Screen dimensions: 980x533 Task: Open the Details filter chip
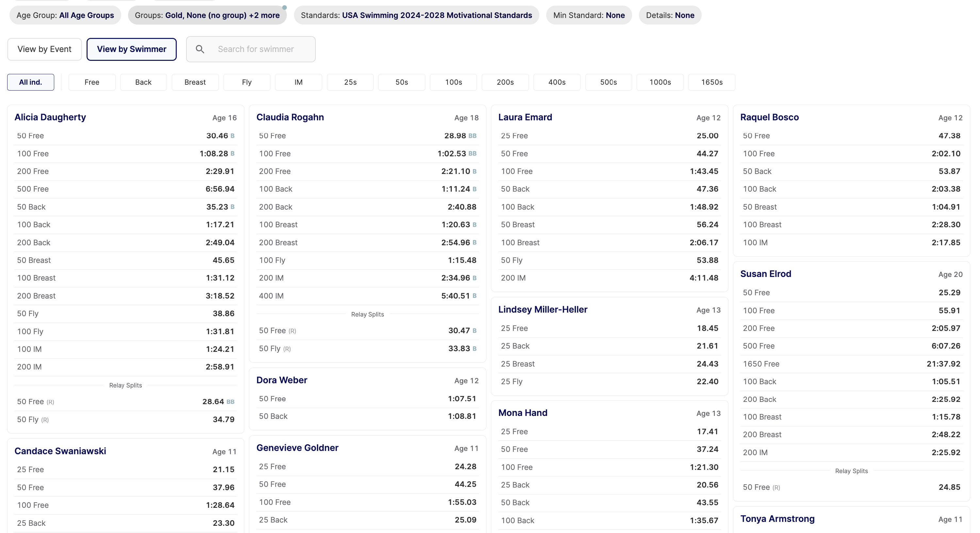(670, 15)
